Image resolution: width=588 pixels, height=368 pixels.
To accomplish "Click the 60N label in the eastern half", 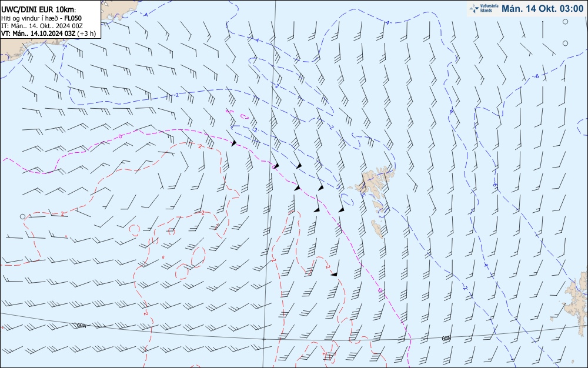I will tap(446, 338).
